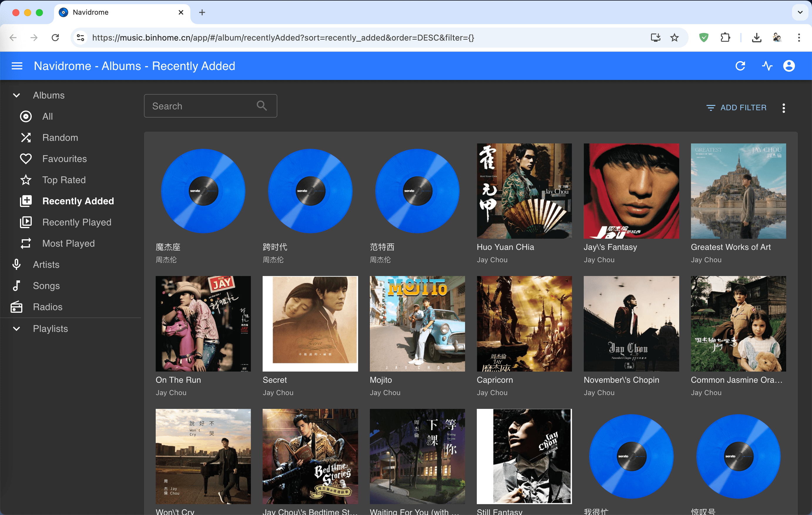This screenshot has width=812, height=515.
Task: Open the activity monitor icon
Action: 767,66
